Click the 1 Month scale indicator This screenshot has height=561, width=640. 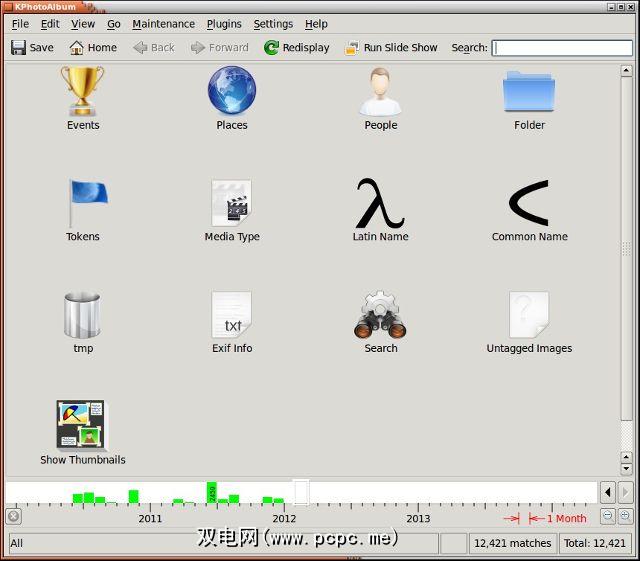545,519
